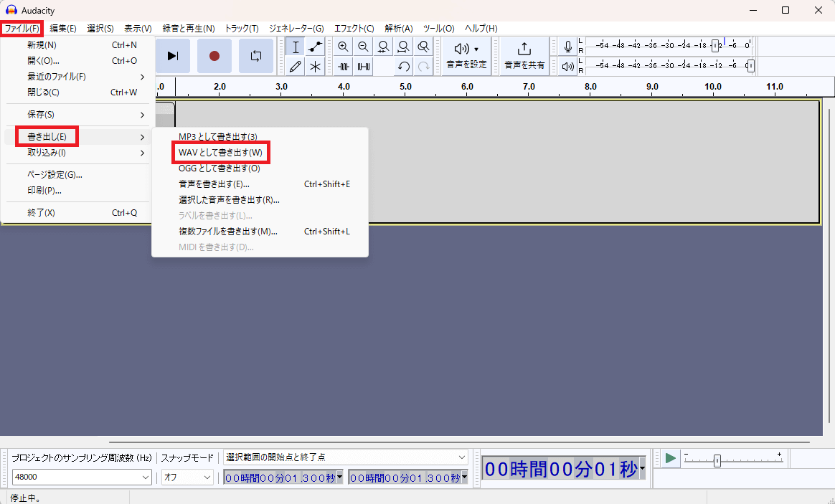Click the Redo arrow icon

click(423, 67)
